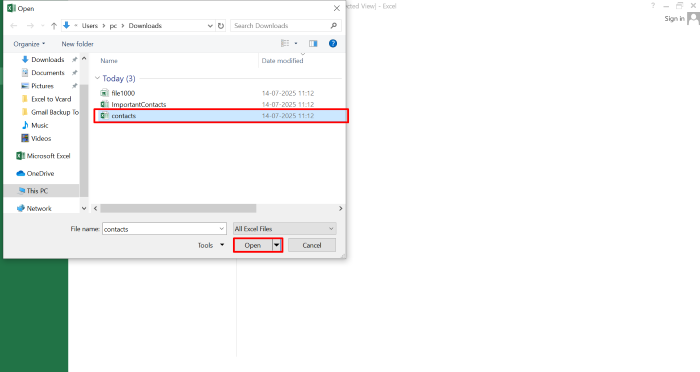Click Sign in in the Excel window
Screen dimensions: 700x372
674,19
